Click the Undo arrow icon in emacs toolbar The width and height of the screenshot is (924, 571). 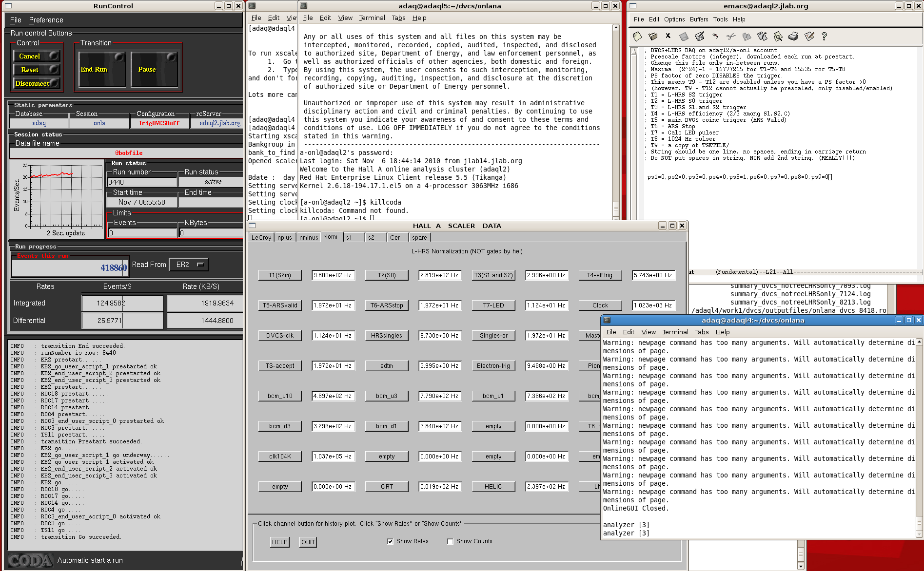click(715, 37)
